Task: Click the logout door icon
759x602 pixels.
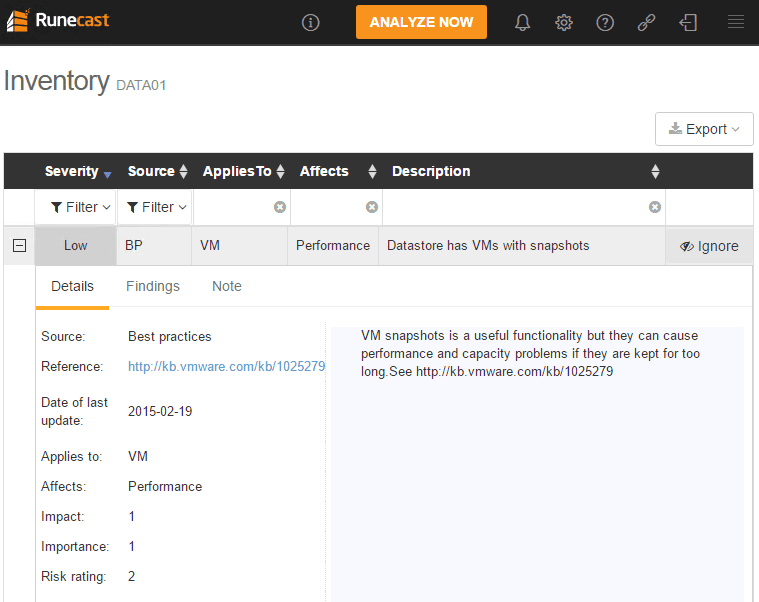Action: pos(688,22)
